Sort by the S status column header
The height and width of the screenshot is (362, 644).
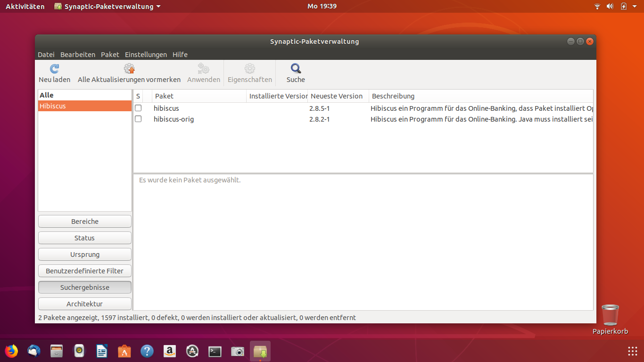point(138,96)
